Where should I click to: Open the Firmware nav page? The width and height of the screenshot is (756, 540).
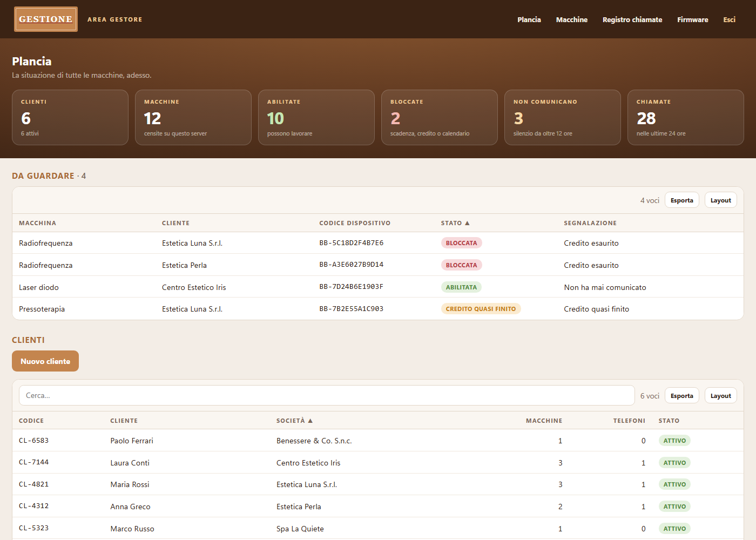(693, 19)
